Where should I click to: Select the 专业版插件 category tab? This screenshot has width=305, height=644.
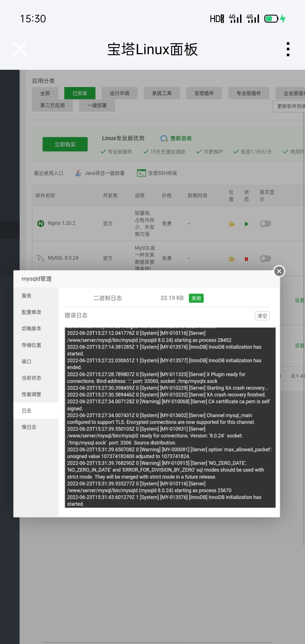(x=249, y=93)
